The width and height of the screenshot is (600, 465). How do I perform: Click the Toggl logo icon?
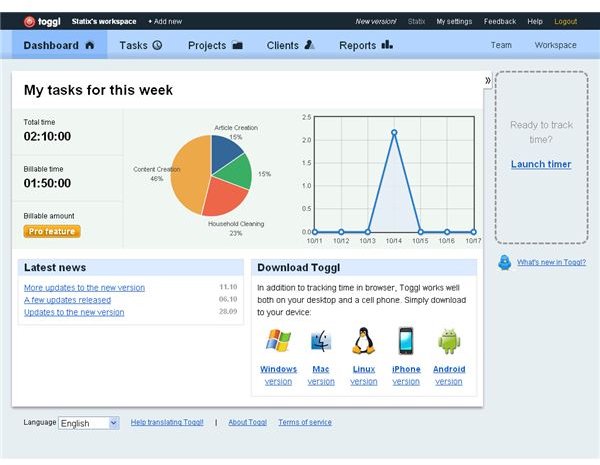click(x=29, y=22)
